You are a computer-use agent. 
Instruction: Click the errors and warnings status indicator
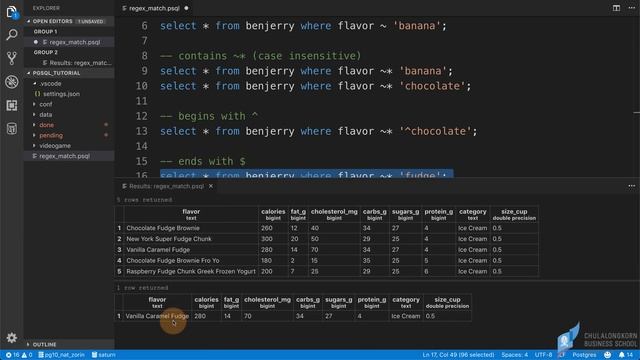click(19, 355)
